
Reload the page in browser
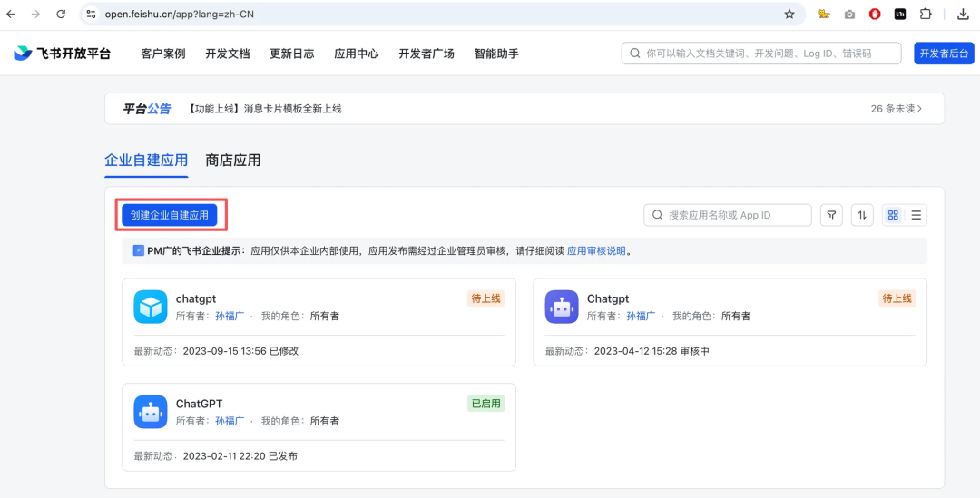pyautogui.click(x=61, y=15)
